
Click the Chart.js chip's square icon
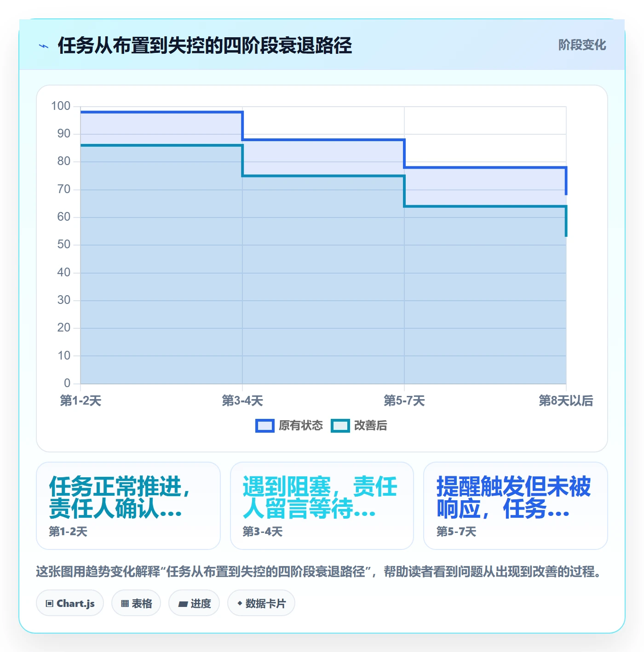coord(50,604)
